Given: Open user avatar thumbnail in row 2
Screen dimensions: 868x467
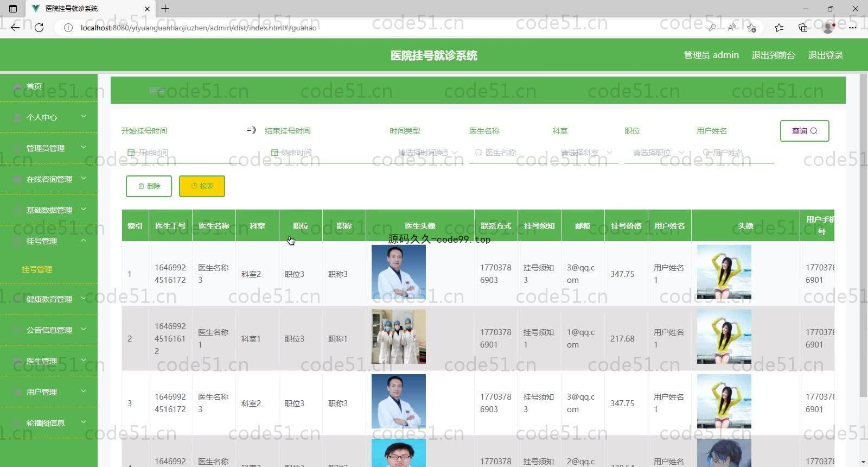Looking at the screenshot, I should (x=724, y=337).
